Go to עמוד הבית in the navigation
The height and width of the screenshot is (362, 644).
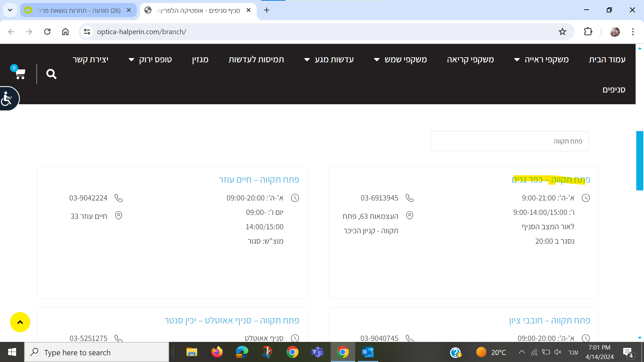click(607, 60)
